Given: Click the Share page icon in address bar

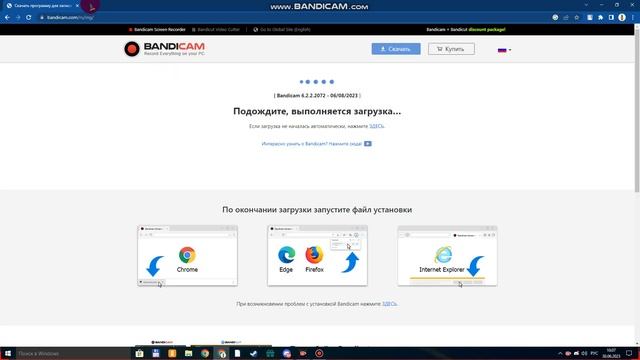Looking at the screenshot, I should tap(566, 18).
